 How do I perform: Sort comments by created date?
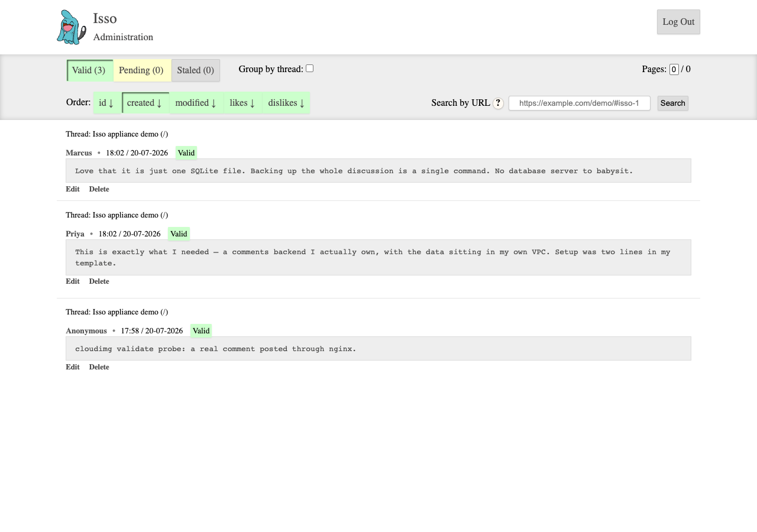tap(145, 103)
